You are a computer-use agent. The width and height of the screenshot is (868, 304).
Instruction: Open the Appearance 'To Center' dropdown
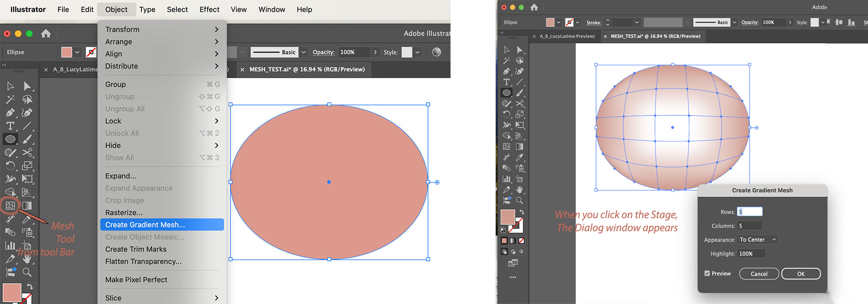[x=757, y=240]
